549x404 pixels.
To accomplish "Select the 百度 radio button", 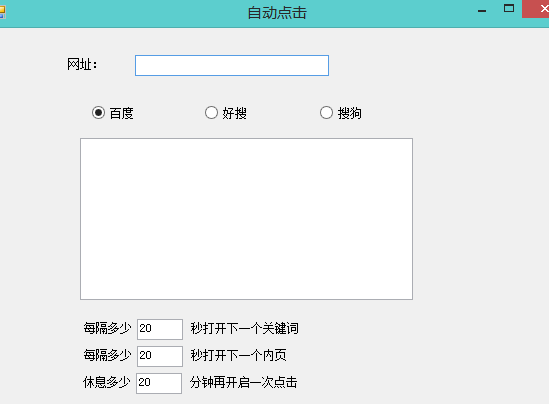I will point(98,113).
